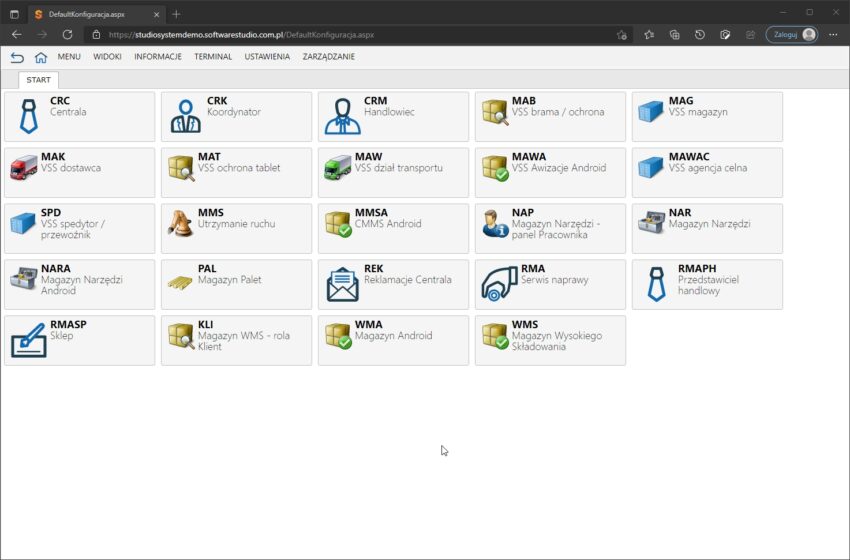
Task: Click the MAW green truck transport icon
Action: click(339, 167)
